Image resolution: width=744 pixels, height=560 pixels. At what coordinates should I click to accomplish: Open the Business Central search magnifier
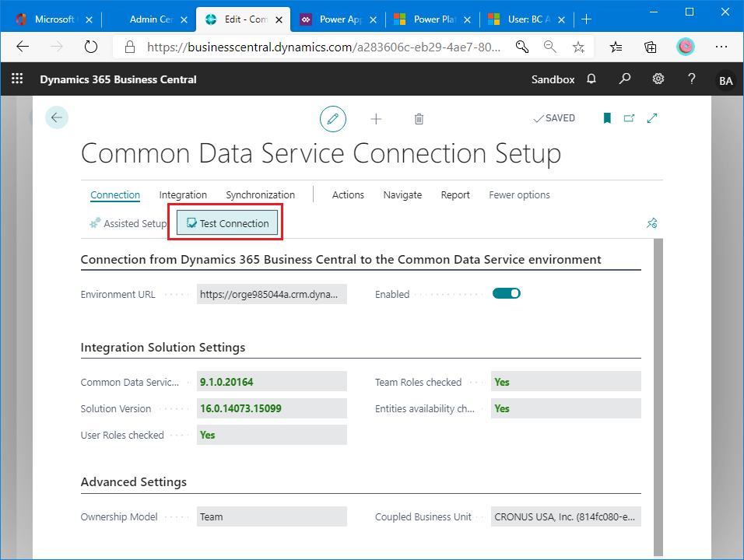(625, 79)
